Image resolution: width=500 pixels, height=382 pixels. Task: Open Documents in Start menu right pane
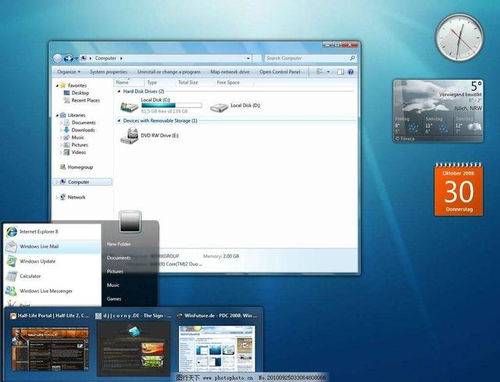118,258
